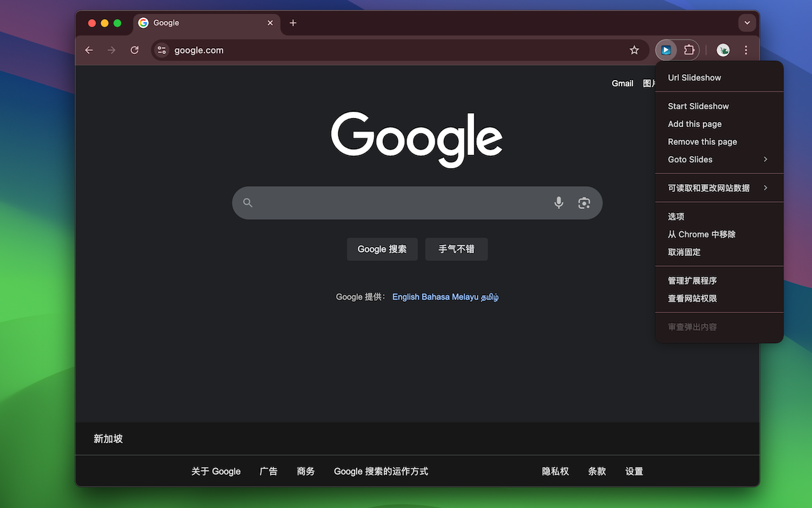This screenshot has width=812, height=508.
Task: Open the tab search dropdown arrow
Action: point(747,23)
